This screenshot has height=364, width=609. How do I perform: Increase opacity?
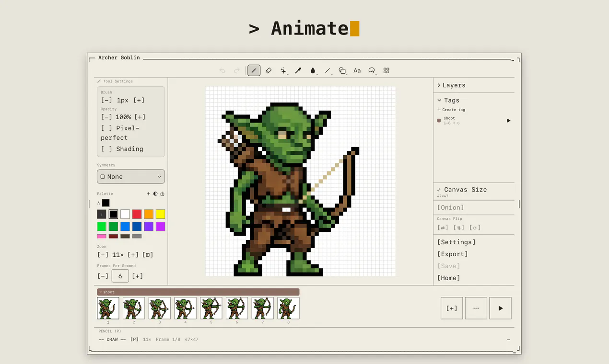[140, 117]
